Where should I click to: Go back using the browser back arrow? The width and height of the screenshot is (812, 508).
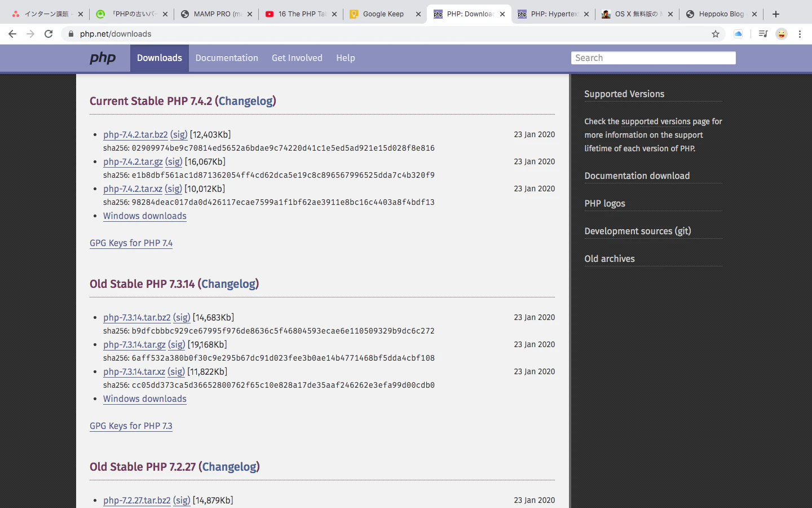(x=12, y=34)
